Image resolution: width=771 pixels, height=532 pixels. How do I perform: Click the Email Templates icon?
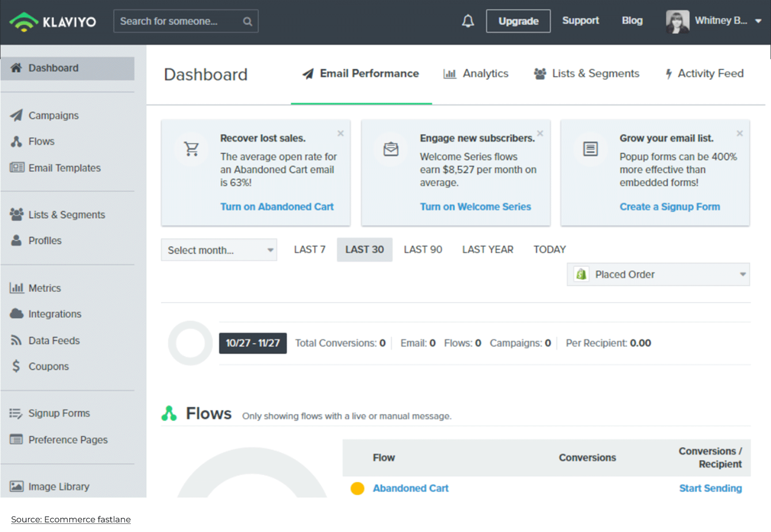coord(17,167)
